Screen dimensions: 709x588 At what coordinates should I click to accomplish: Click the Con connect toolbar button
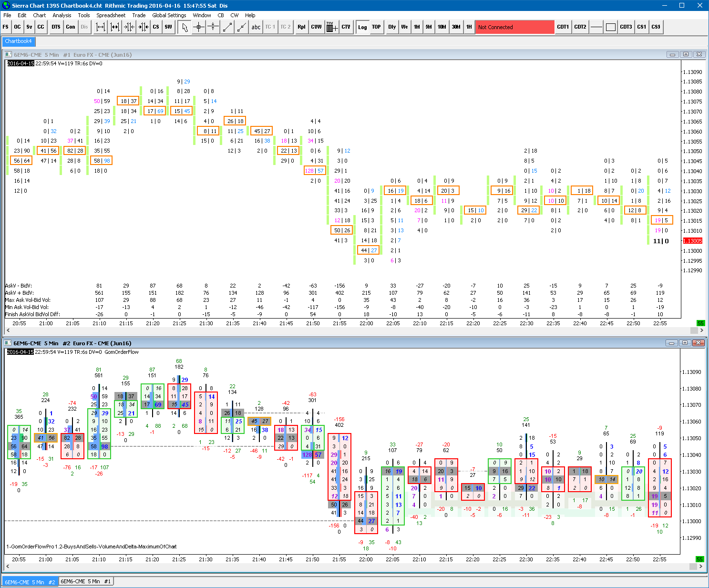pos(71,27)
